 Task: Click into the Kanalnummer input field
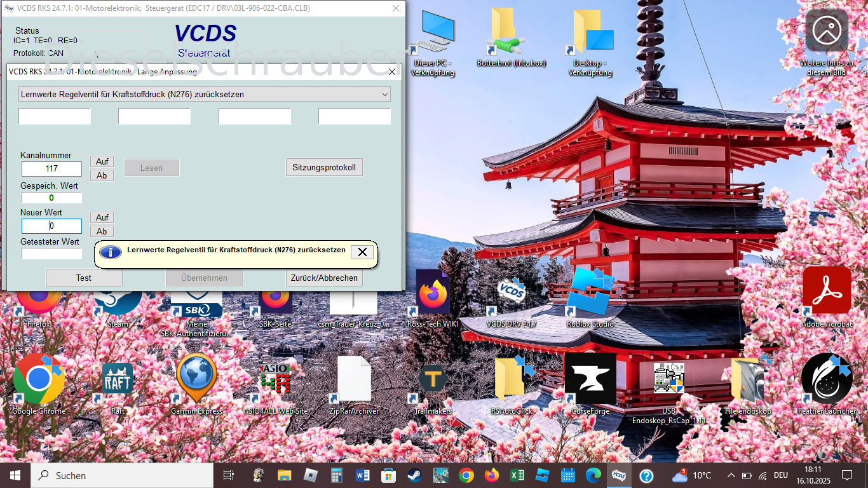(x=51, y=168)
